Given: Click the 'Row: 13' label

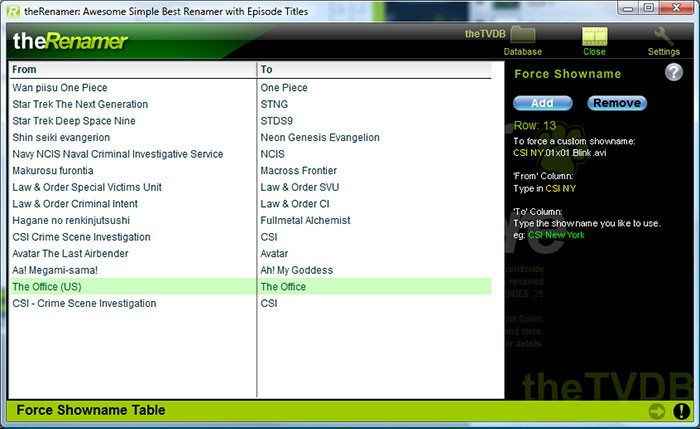Looking at the screenshot, I should click(535, 125).
